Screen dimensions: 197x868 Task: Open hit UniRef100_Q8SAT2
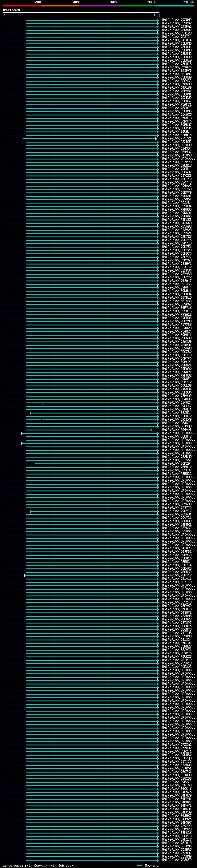tap(177, 108)
